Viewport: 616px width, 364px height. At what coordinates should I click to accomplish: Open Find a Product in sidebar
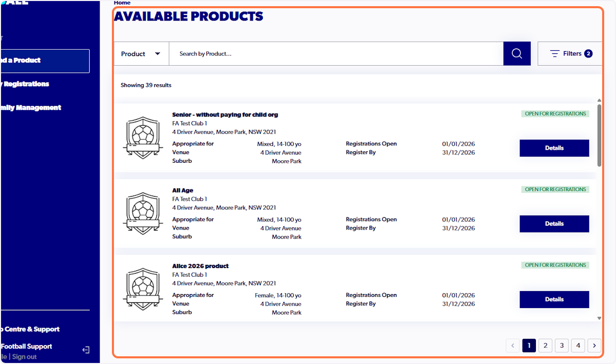[x=45, y=61]
